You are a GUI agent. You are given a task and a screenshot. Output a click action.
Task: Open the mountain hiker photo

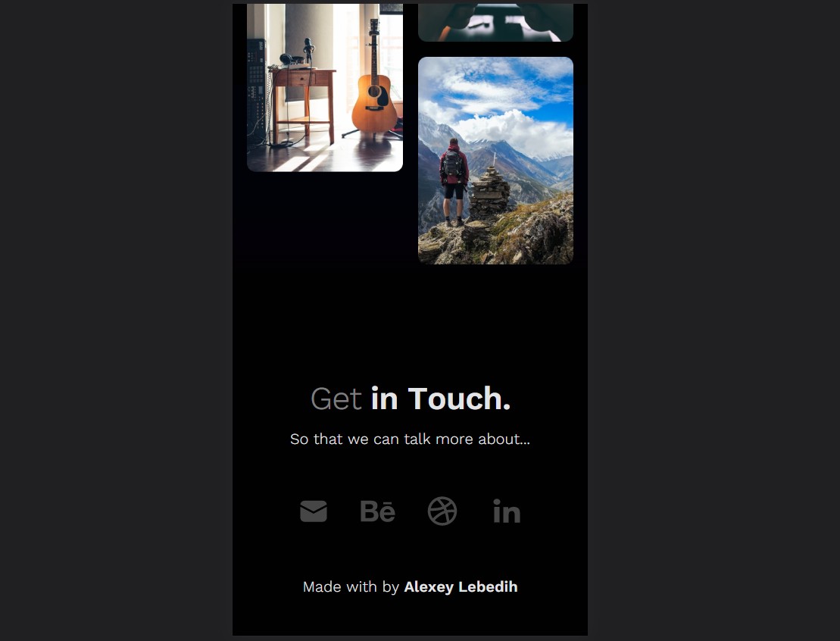click(495, 161)
